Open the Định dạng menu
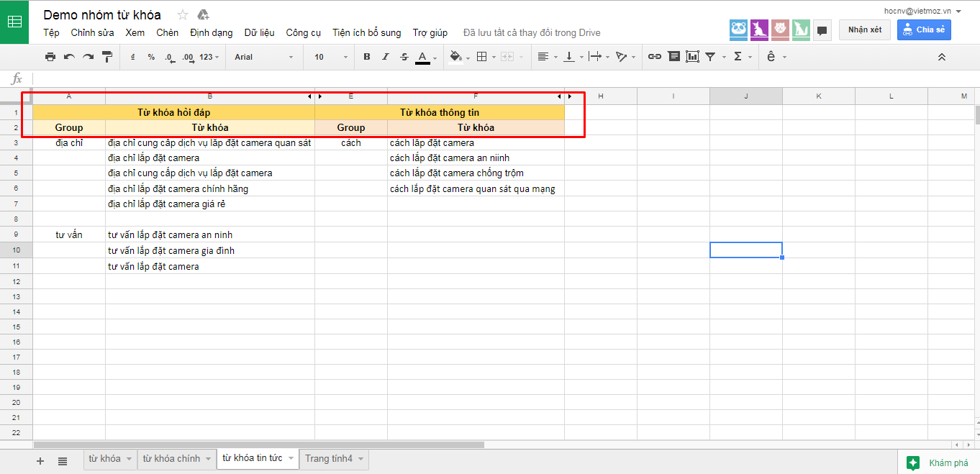The height and width of the screenshot is (474, 980). tap(212, 32)
